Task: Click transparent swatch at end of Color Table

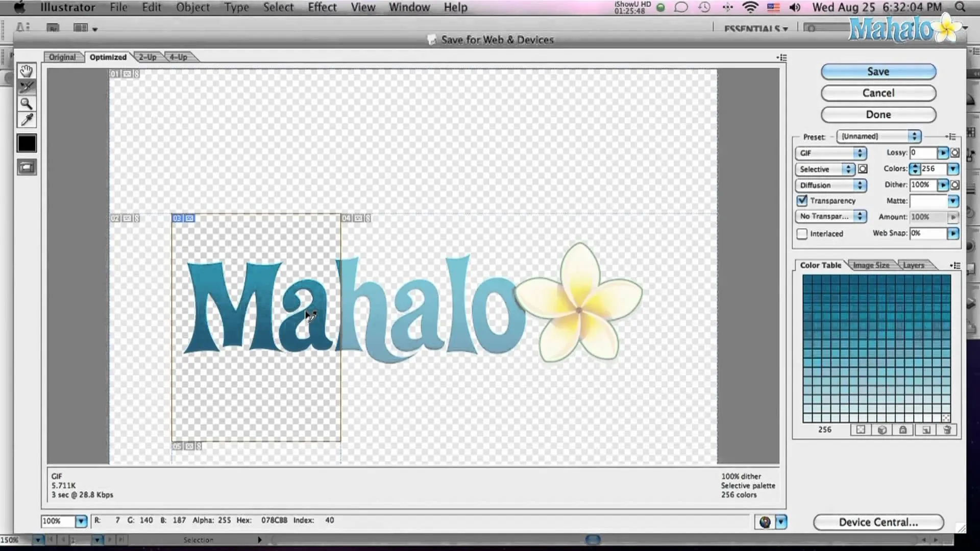Action: 946,418
